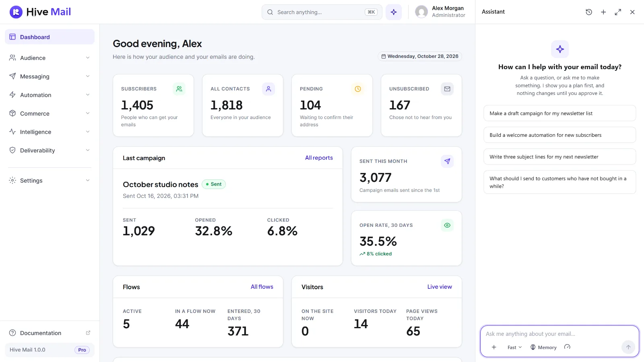Screen dimensions: 644x362
Task: Click the Pending card clock icon
Action: (x=358, y=89)
